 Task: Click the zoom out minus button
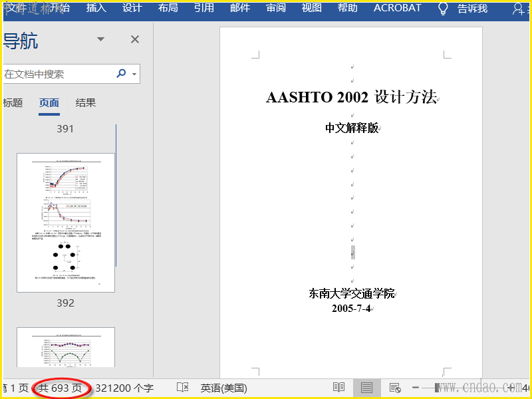pyautogui.click(x=416, y=388)
